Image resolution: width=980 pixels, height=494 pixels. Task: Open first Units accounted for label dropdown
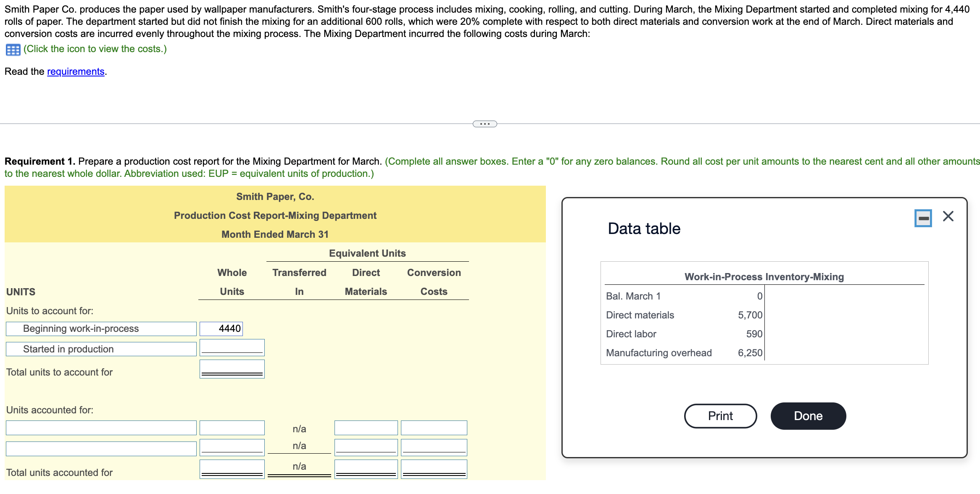(x=101, y=428)
